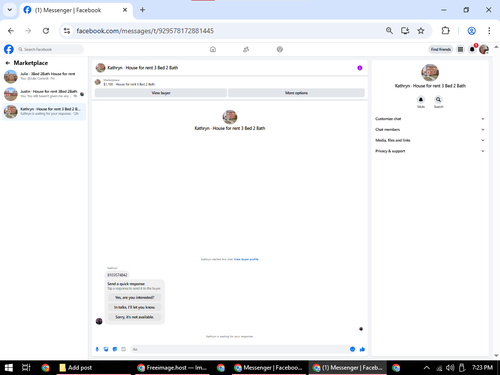Expand Customize chat section
The image size is (500, 375).
click(x=429, y=119)
